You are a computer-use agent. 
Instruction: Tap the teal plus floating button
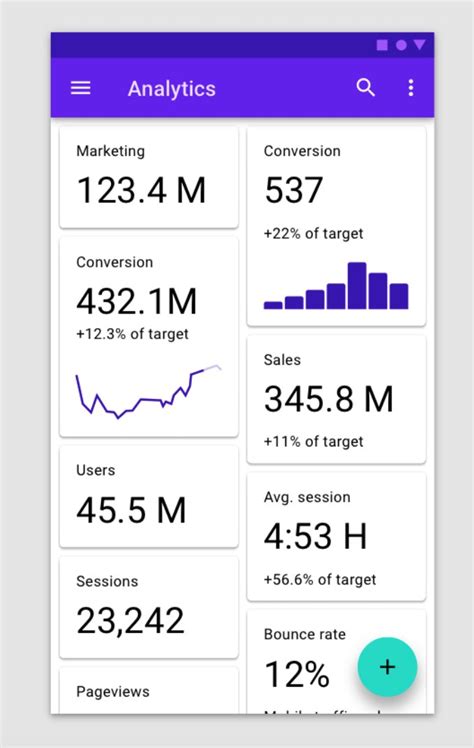click(x=387, y=667)
